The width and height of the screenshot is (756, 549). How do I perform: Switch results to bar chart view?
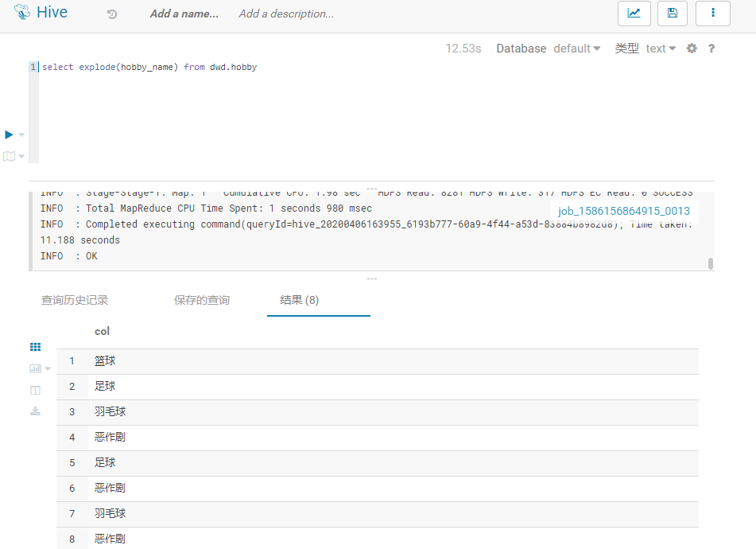tap(35, 368)
